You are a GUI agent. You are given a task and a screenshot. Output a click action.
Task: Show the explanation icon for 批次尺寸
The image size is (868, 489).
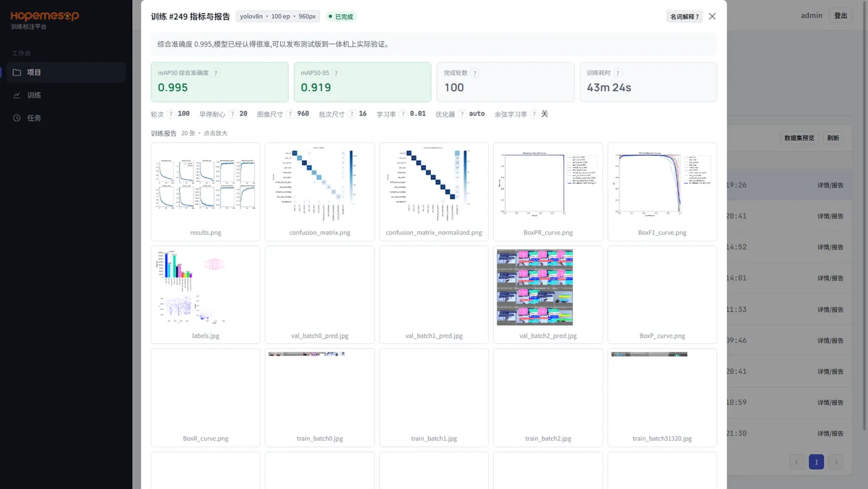pos(352,114)
